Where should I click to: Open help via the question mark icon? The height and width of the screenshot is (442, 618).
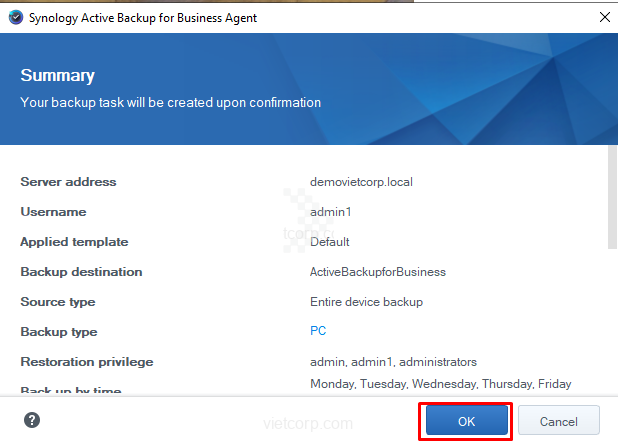(x=32, y=420)
